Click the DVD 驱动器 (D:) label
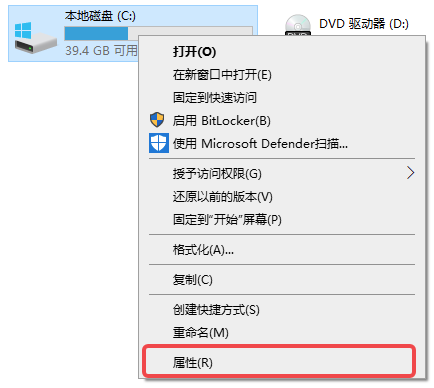434x388 pixels. (x=364, y=24)
